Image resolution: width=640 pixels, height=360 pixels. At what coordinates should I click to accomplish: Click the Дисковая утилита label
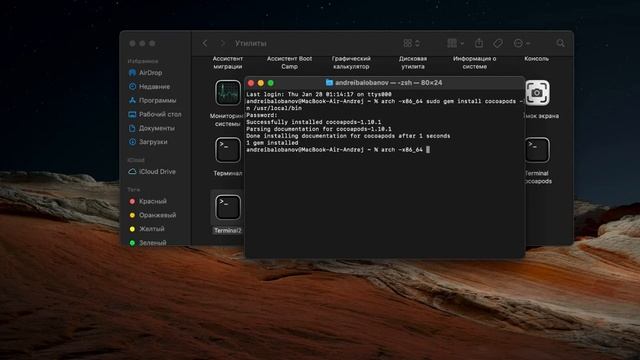(413, 62)
